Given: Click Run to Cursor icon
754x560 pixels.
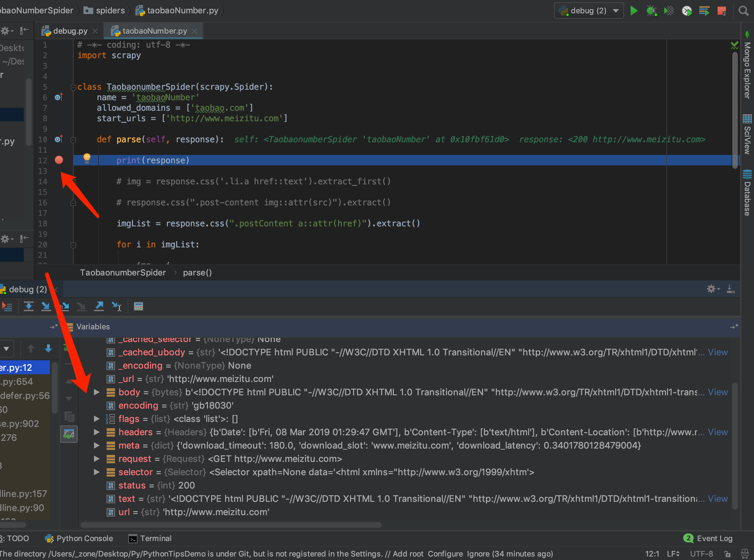Looking at the screenshot, I should click(117, 307).
